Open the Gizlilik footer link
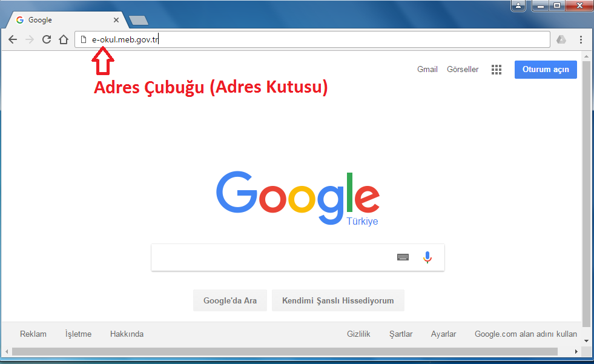The width and height of the screenshot is (594, 364). (358, 334)
